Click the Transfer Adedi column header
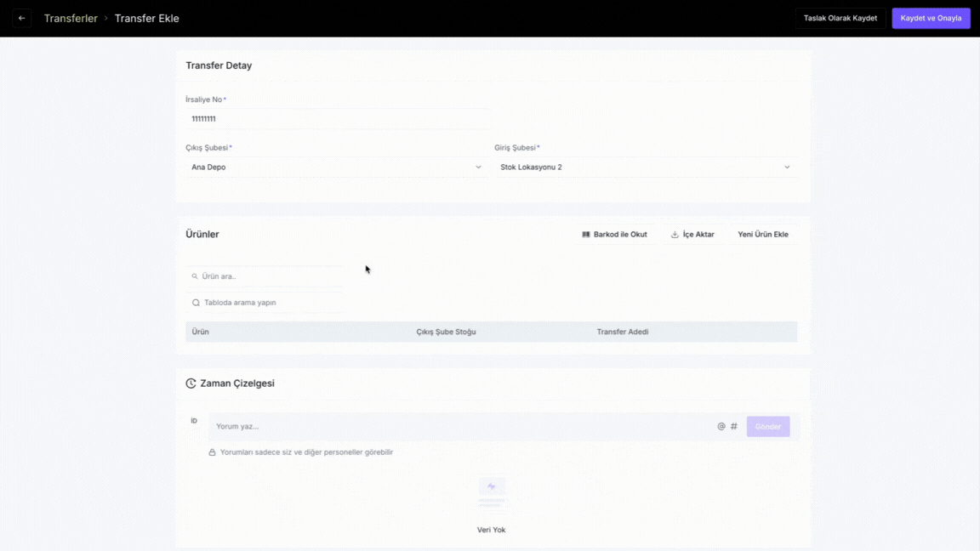Viewport: 980px width, 551px height. 623,332
